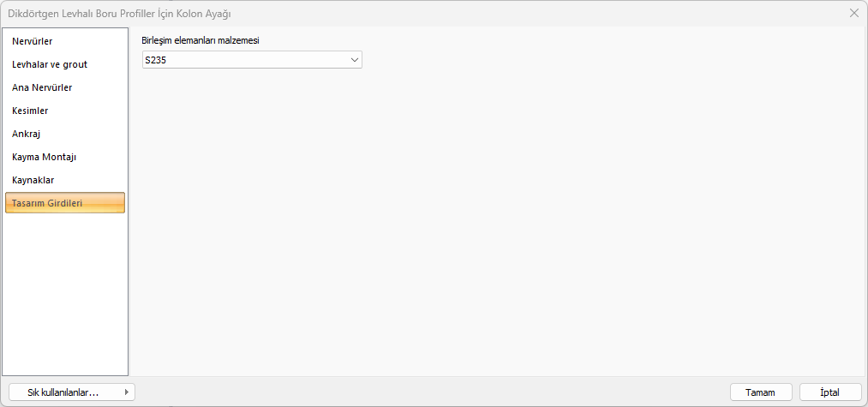Select Ana Nervürler in sidebar
The width and height of the screenshot is (868, 407).
(42, 87)
